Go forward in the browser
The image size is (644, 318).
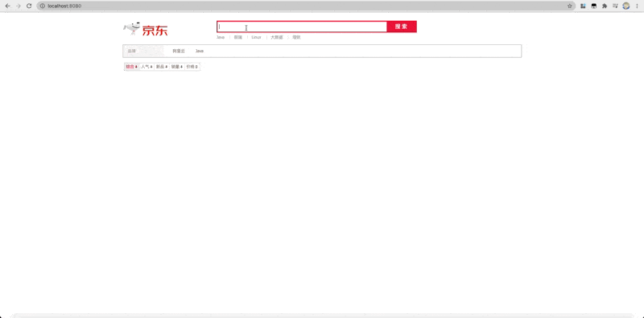click(18, 6)
